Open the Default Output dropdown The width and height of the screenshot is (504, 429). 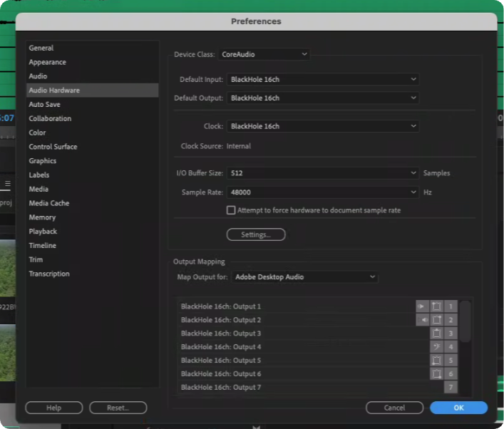323,98
